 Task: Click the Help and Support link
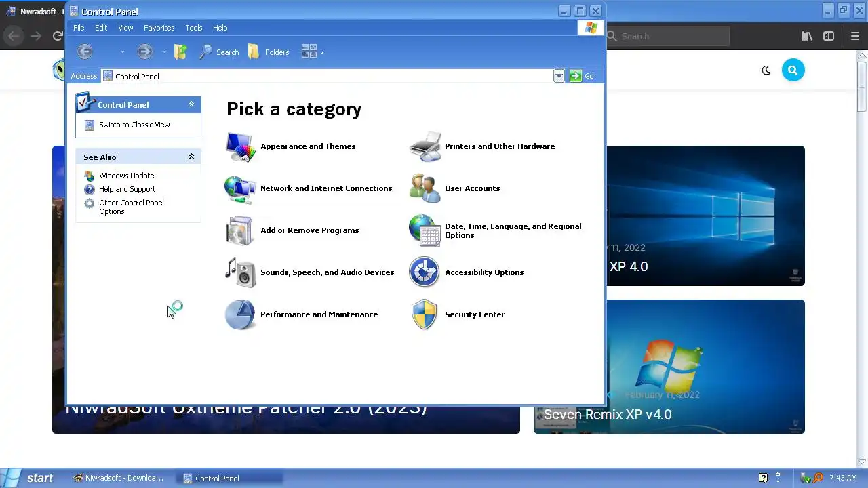click(x=127, y=190)
